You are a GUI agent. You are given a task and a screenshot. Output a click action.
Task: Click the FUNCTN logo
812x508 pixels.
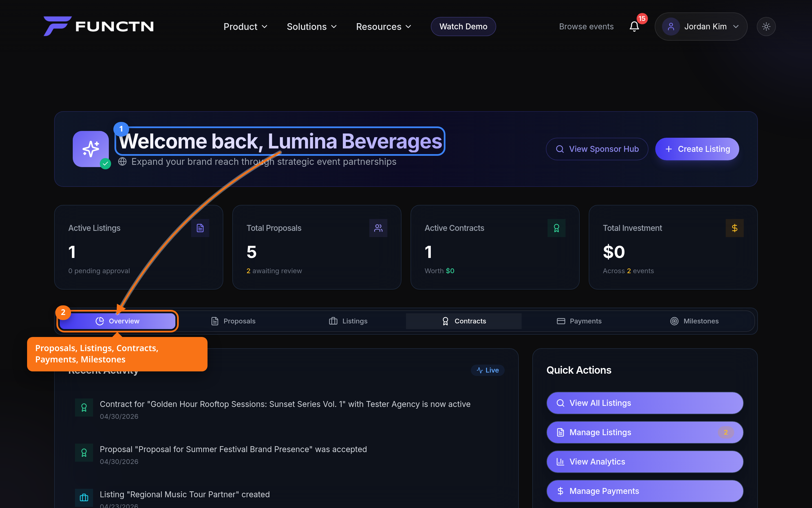pyautogui.click(x=99, y=26)
